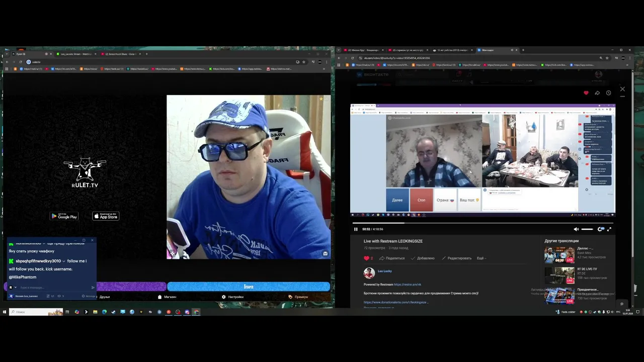
Task: Open new tab in left browser
Action: [x=147, y=54]
